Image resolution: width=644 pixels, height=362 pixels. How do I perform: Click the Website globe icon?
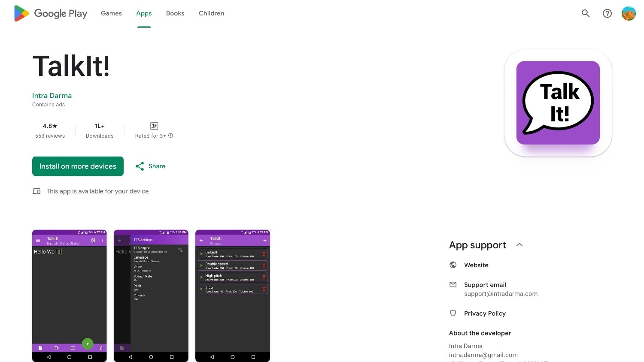[453, 265]
